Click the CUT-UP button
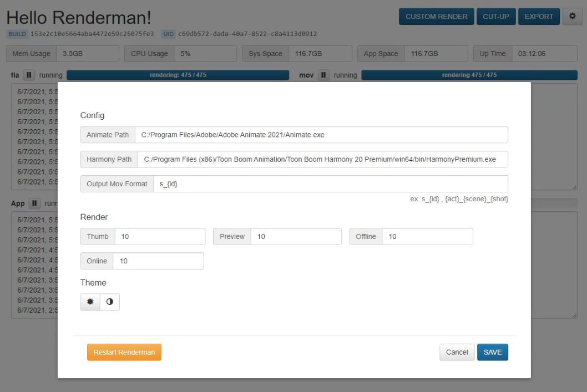 click(495, 17)
